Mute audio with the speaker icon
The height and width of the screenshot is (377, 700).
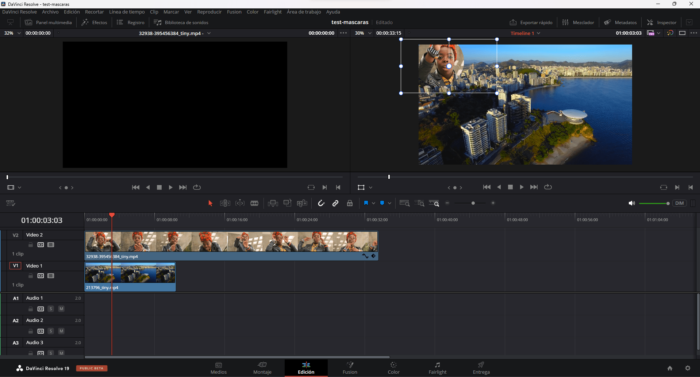632,203
